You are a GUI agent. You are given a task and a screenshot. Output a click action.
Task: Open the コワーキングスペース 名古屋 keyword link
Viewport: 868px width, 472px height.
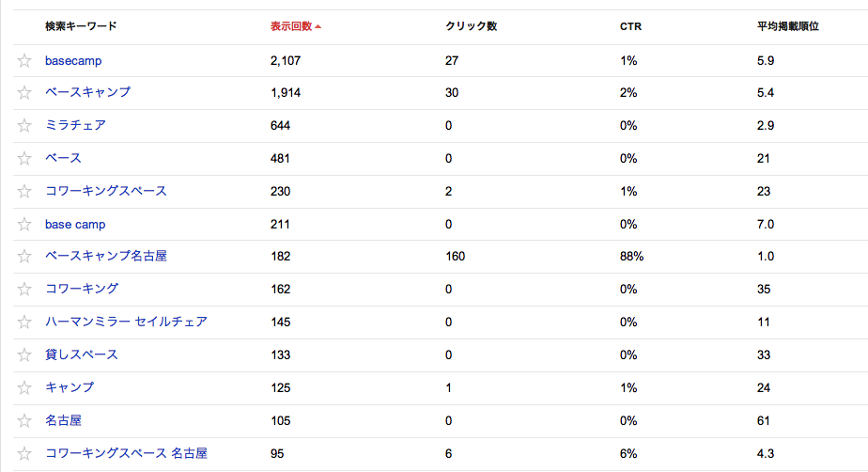point(126,453)
